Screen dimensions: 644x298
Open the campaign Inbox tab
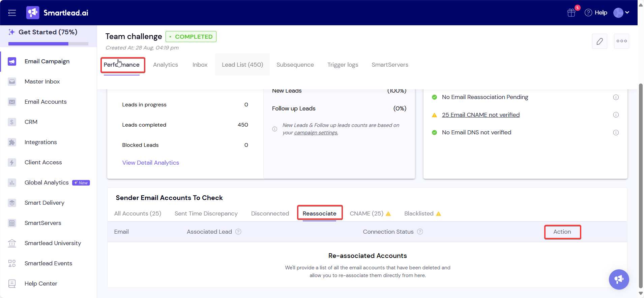point(200,65)
